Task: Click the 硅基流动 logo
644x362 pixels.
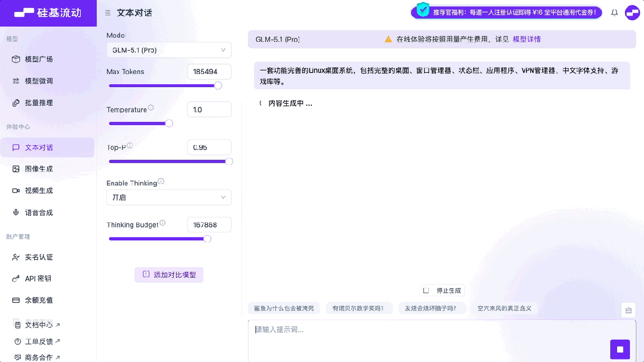Action: click(x=48, y=13)
